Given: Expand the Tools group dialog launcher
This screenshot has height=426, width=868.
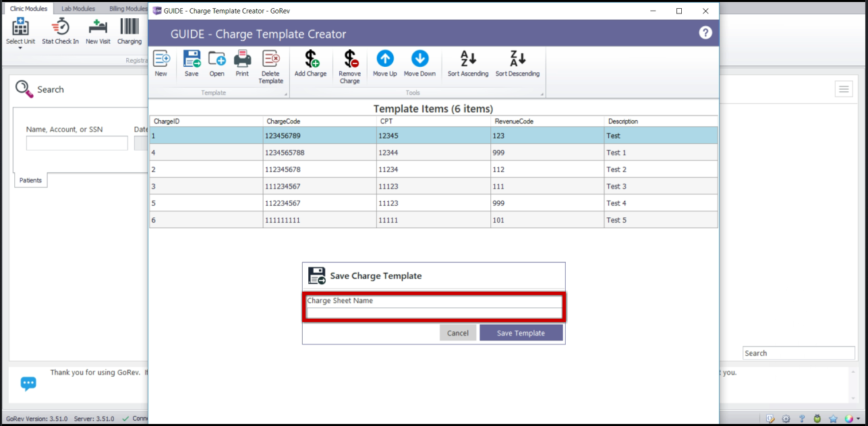Looking at the screenshot, I should 542,95.
